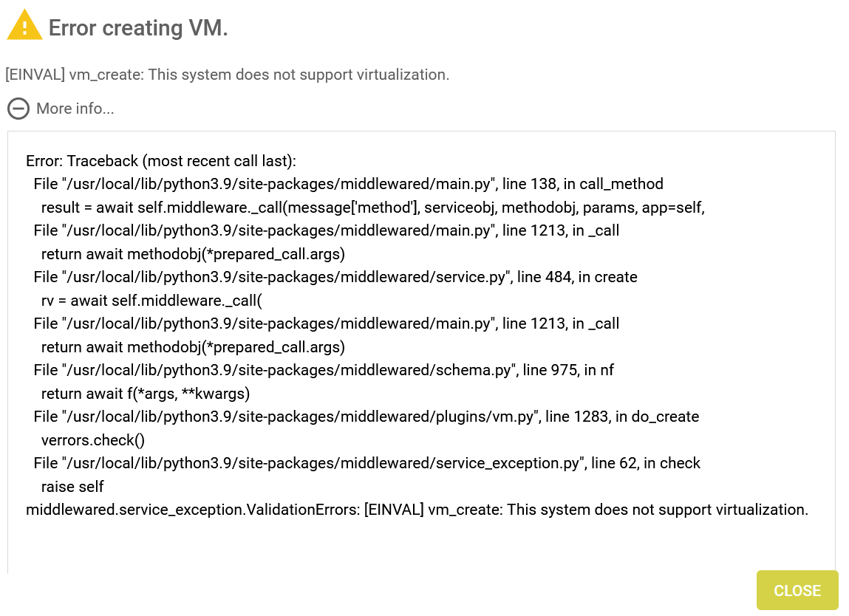Click the service_exception.py line 62 entry
This screenshot has height=616, width=849.
click(366, 463)
